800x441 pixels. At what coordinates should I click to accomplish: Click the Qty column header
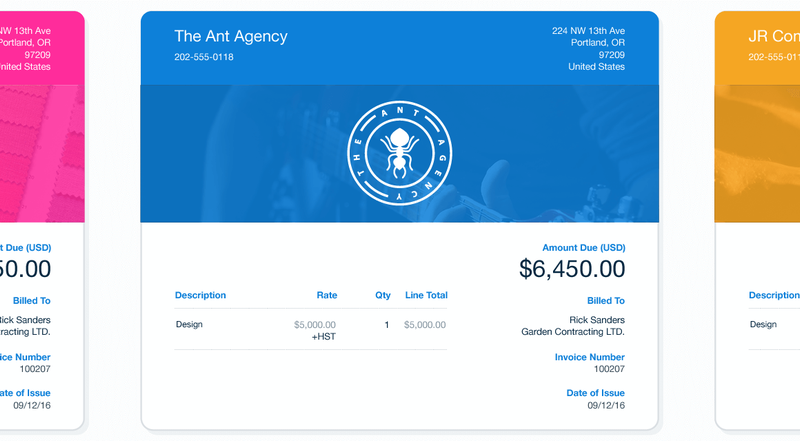[x=383, y=295]
